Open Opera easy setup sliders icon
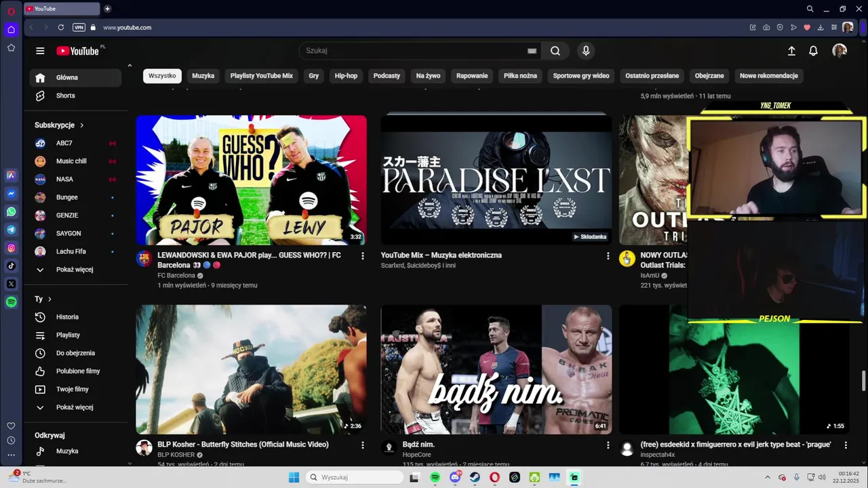Image resolution: width=868 pixels, height=488 pixels. 834,27
